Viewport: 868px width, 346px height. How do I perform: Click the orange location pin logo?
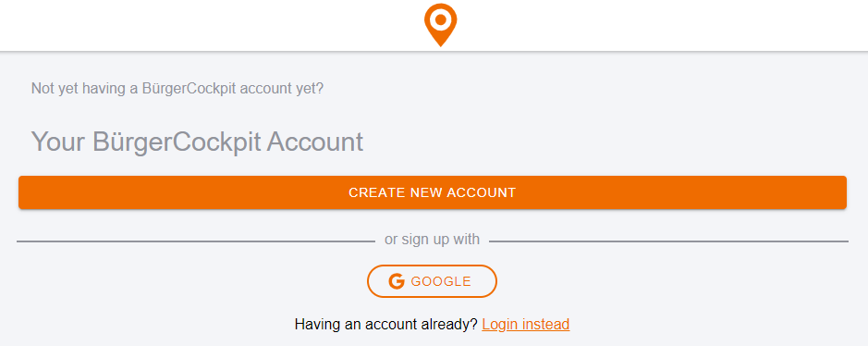point(441,25)
